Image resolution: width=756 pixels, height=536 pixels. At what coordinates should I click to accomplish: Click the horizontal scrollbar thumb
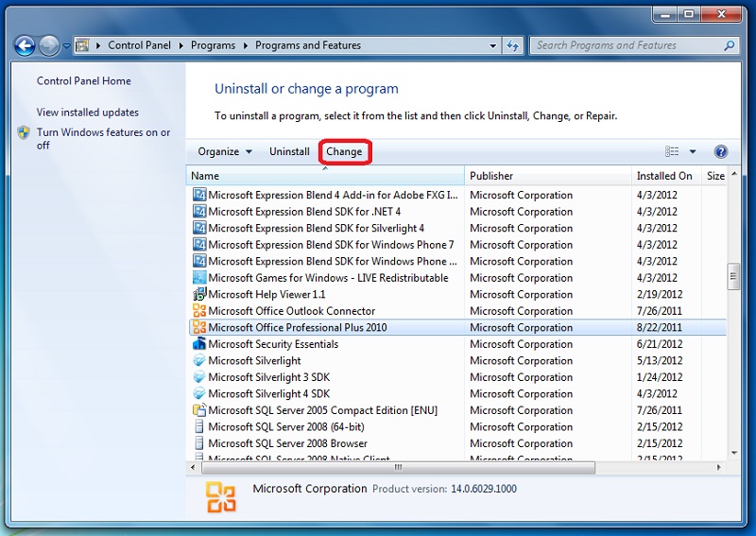pyautogui.click(x=398, y=467)
